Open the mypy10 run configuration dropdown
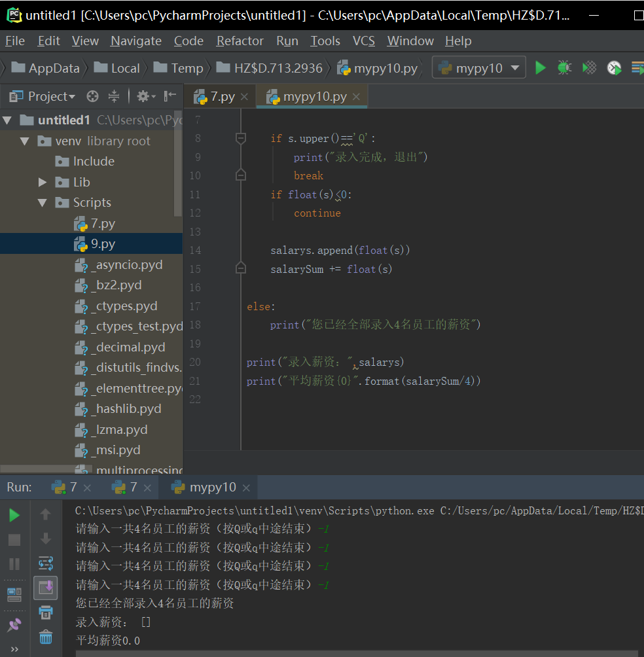 coord(479,67)
